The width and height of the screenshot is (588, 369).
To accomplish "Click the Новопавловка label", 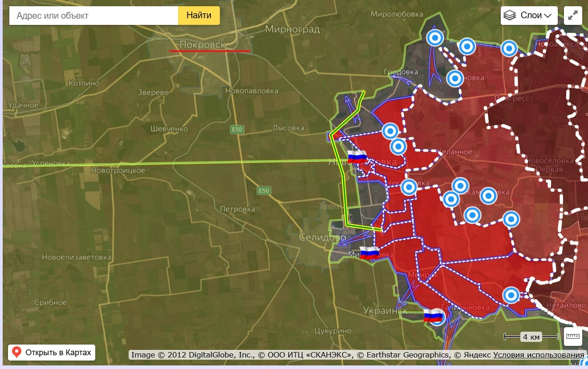I will 251,91.
